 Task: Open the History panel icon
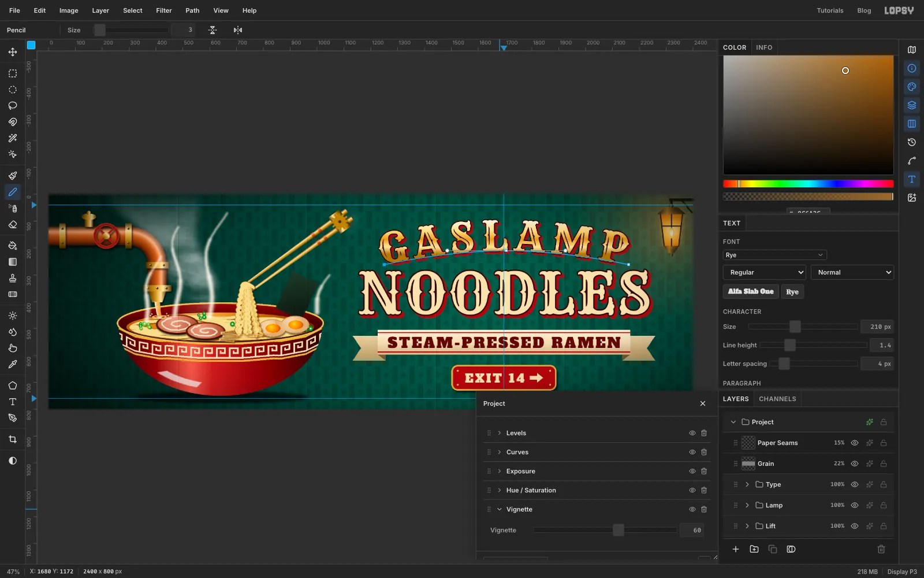point(912,142)
